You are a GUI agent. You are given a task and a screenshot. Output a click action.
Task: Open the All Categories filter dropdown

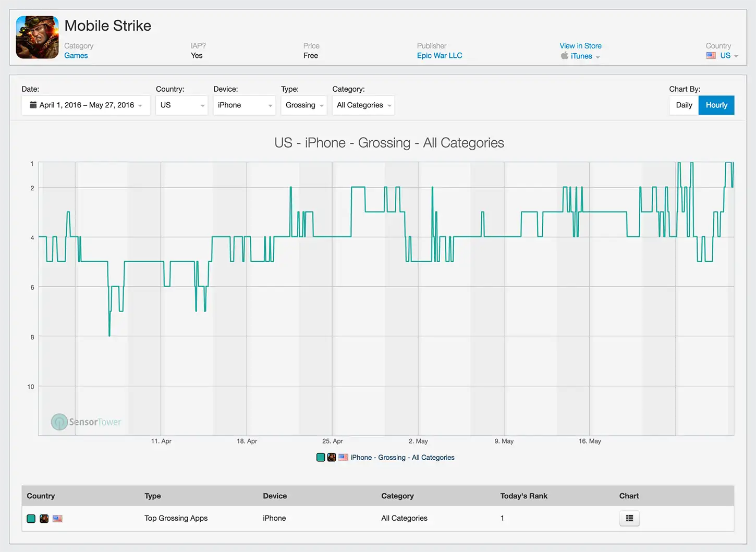(363, 105)
